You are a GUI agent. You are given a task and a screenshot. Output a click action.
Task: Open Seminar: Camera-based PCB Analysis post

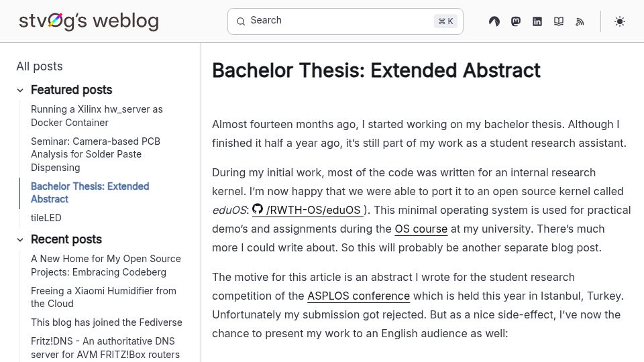pos(96,154)
